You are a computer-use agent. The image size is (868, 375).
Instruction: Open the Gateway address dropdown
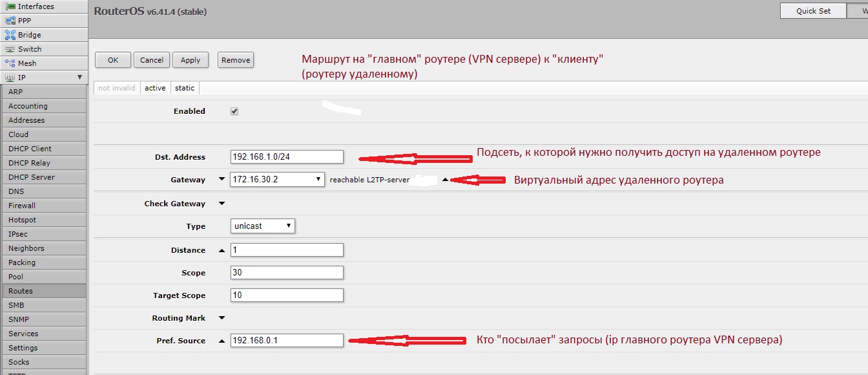click(x=277, y=180)
